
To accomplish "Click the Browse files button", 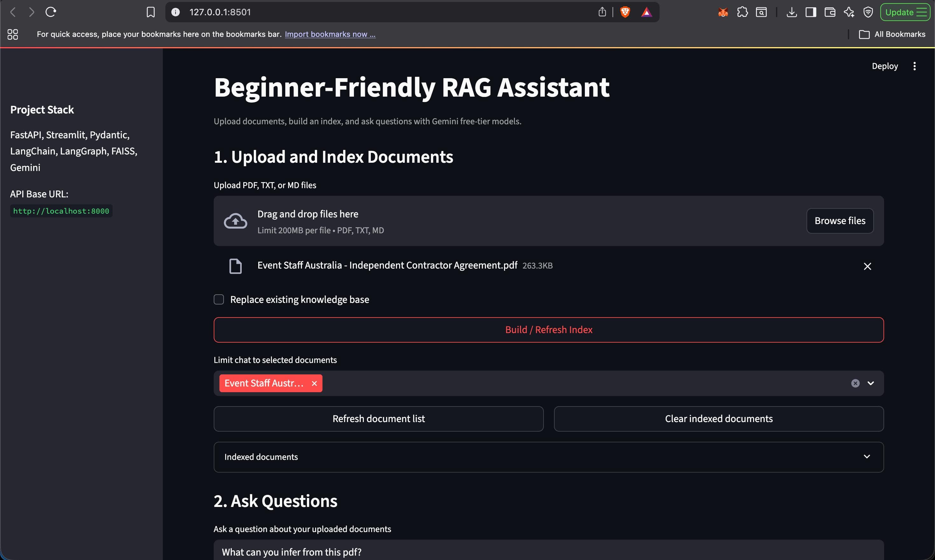I will pos(840,221).
